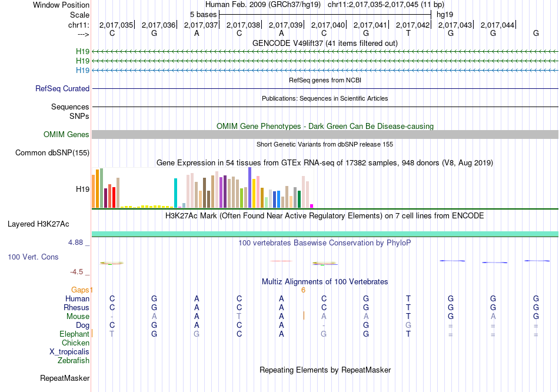Click the -4.5 conservation scale value
Screen dimensions: 559x392
click(76, 272)
